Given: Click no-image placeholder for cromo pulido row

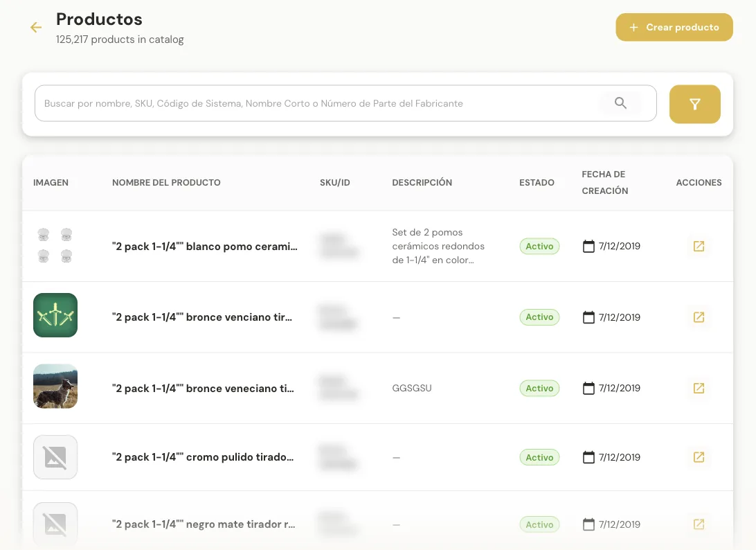Looking at the screenshot, I should 55,457.
